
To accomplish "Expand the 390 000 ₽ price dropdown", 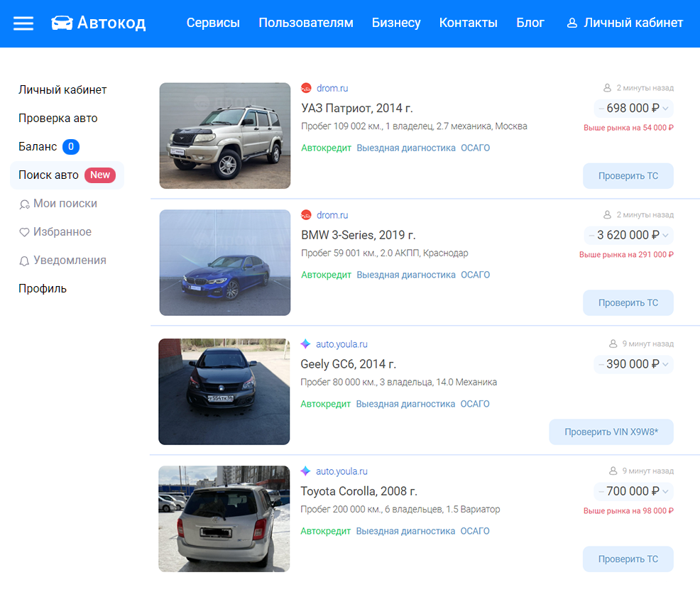I will pyautogui.click(x=665, y=364).
